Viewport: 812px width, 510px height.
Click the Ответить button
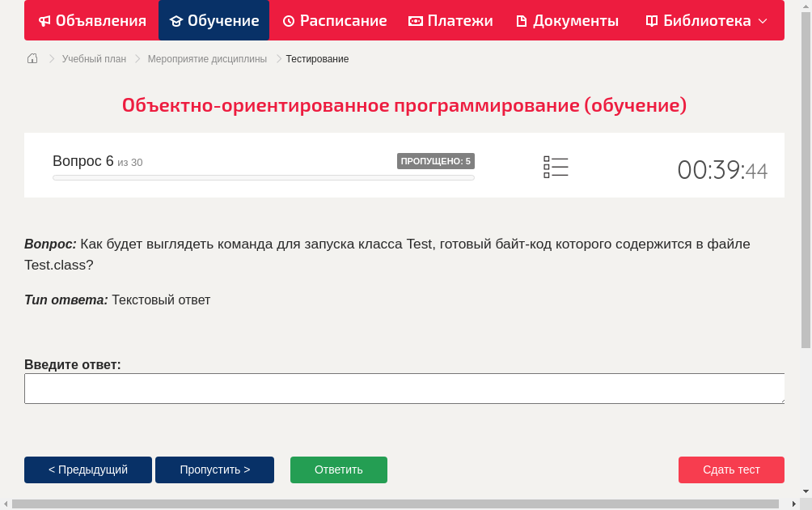338,470
